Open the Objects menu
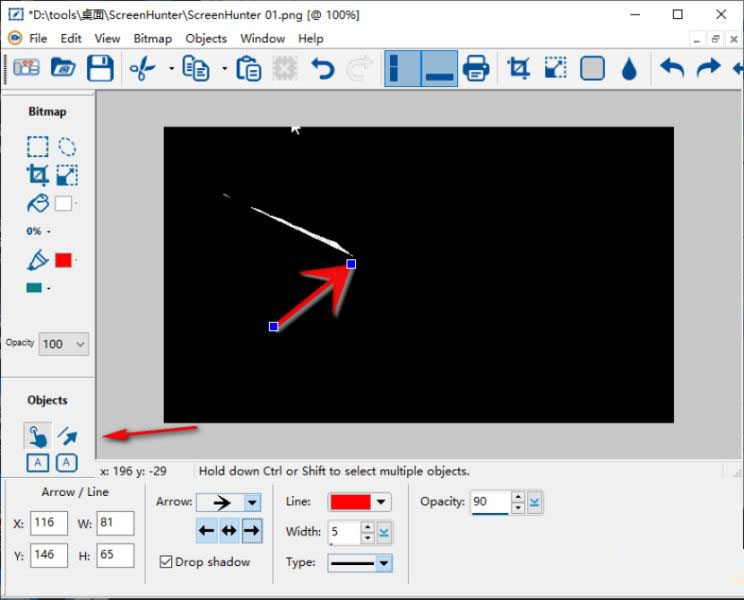 206,38
